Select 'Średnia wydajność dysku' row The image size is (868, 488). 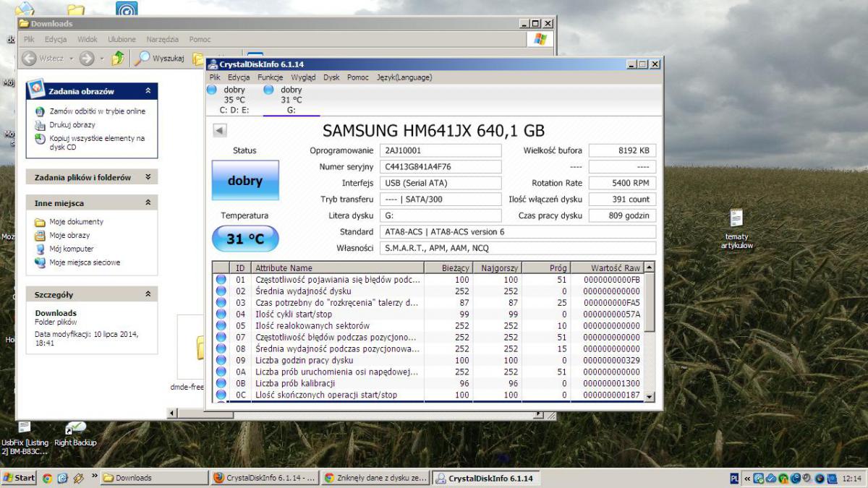pyautogui.click(x=427, y=291)
